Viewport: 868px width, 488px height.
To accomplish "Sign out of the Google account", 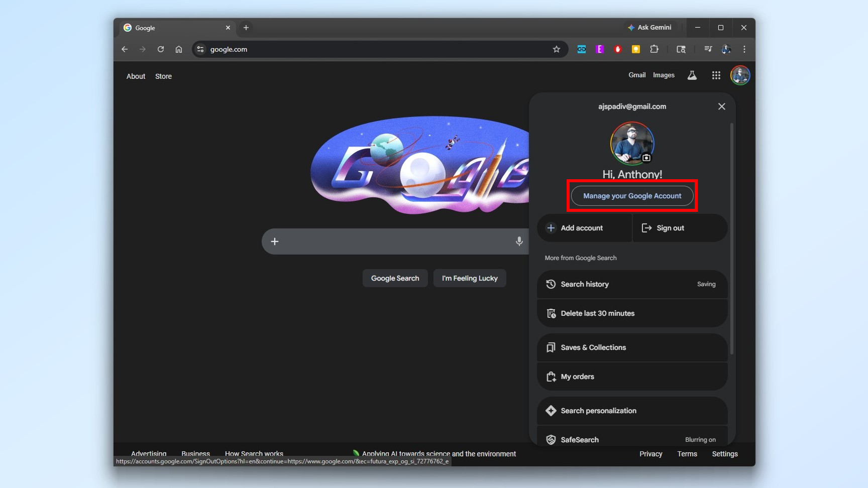I will (670, 228).
